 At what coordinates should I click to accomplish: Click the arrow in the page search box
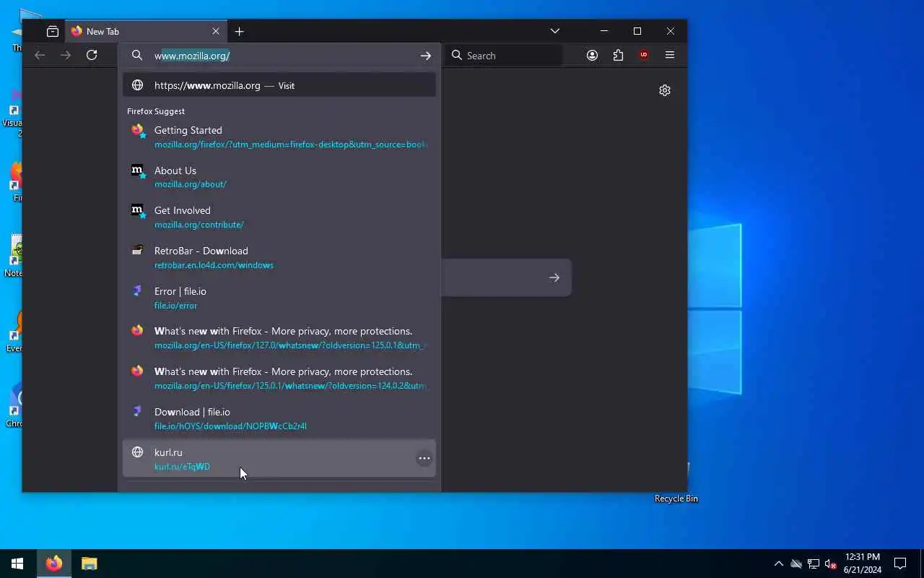pos(554,277)
